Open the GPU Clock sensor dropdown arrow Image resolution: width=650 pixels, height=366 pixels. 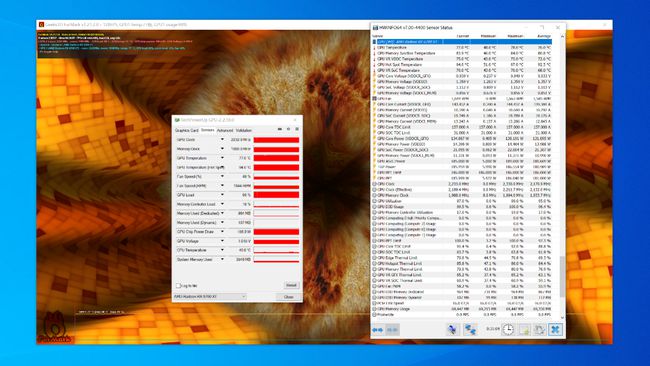tap(222, 140)
